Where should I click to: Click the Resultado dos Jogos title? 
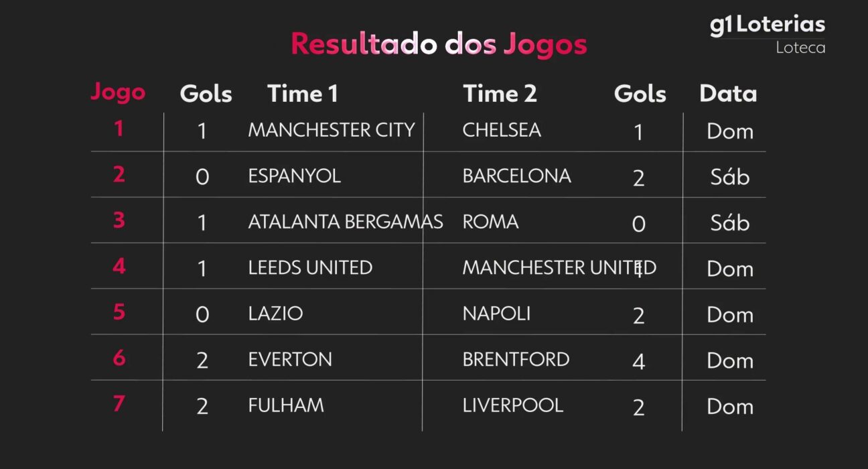[x=439, y=44]
